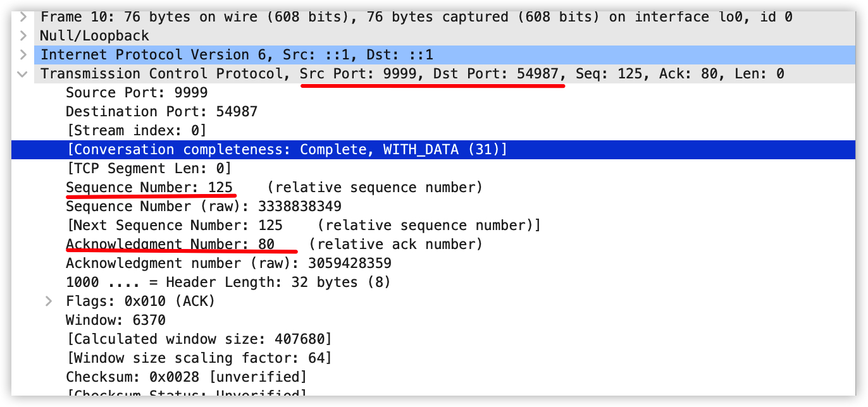Click the TCP Segment Len: 0 row
The width and height of the screenshot is (868, 407).
(149, 169)
